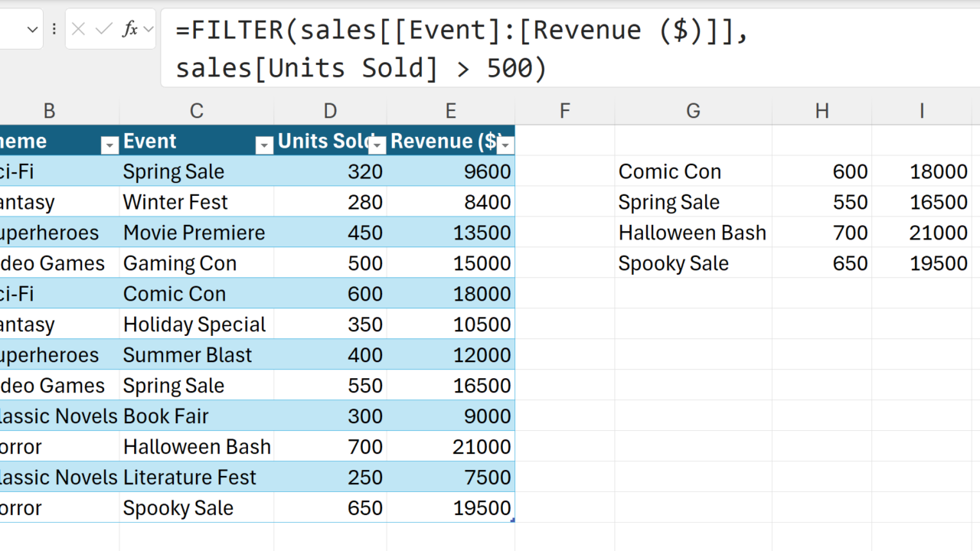Select column H header

pos(822,111)
